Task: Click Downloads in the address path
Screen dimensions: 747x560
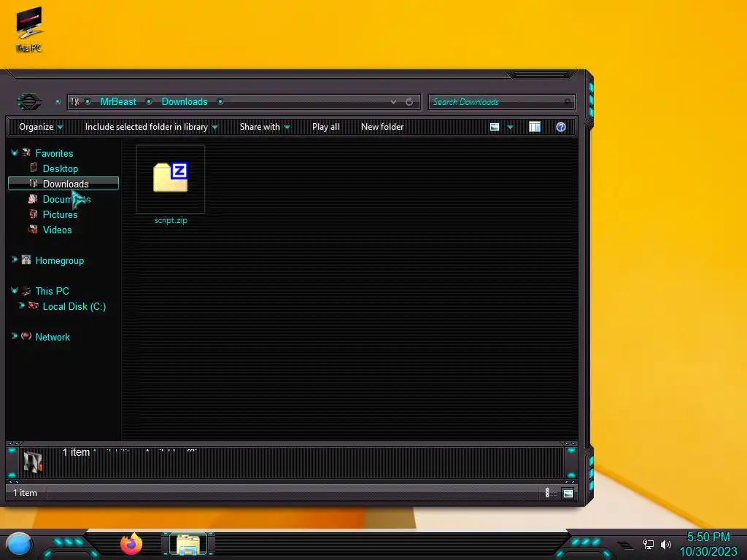Action: click(x=185, y=101)
